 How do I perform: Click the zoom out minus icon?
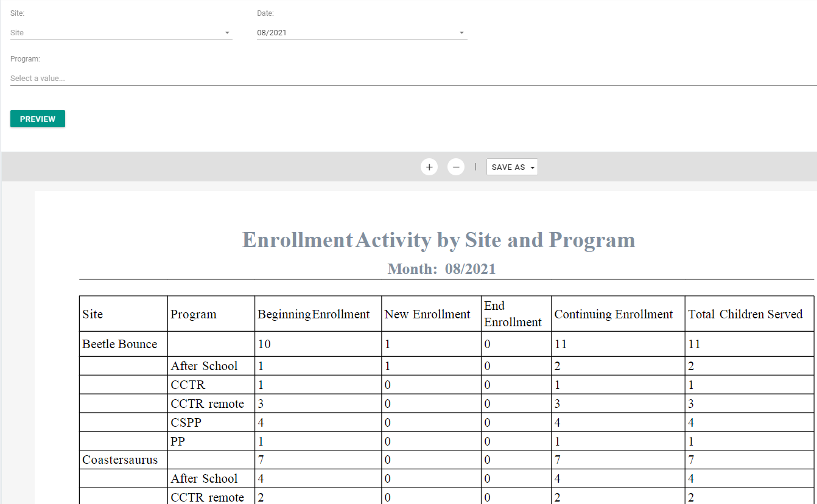(456, 167)
